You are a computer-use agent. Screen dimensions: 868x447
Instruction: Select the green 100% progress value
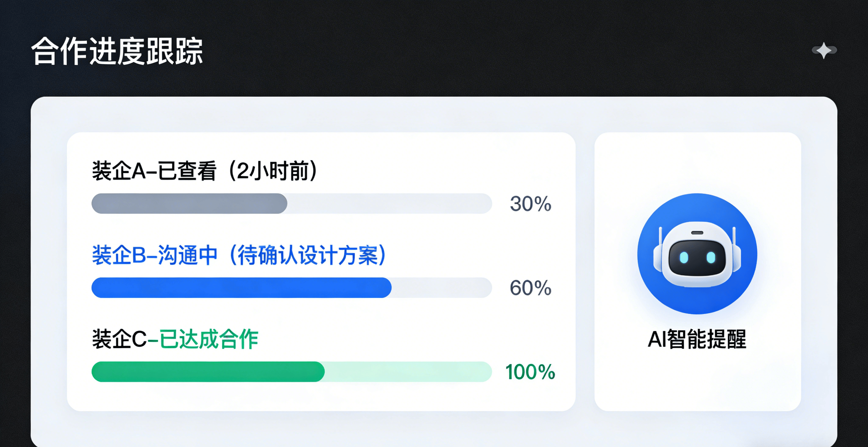(x=530, y=372)
